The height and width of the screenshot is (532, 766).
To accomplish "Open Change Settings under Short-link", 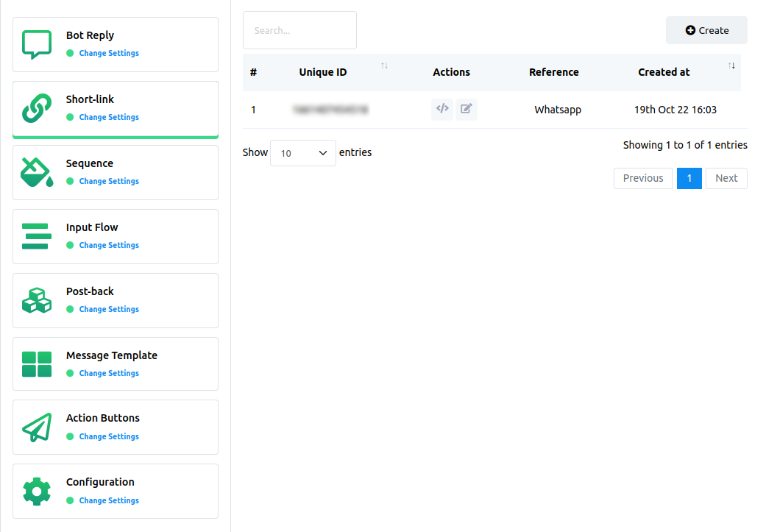I will (108, 117).
